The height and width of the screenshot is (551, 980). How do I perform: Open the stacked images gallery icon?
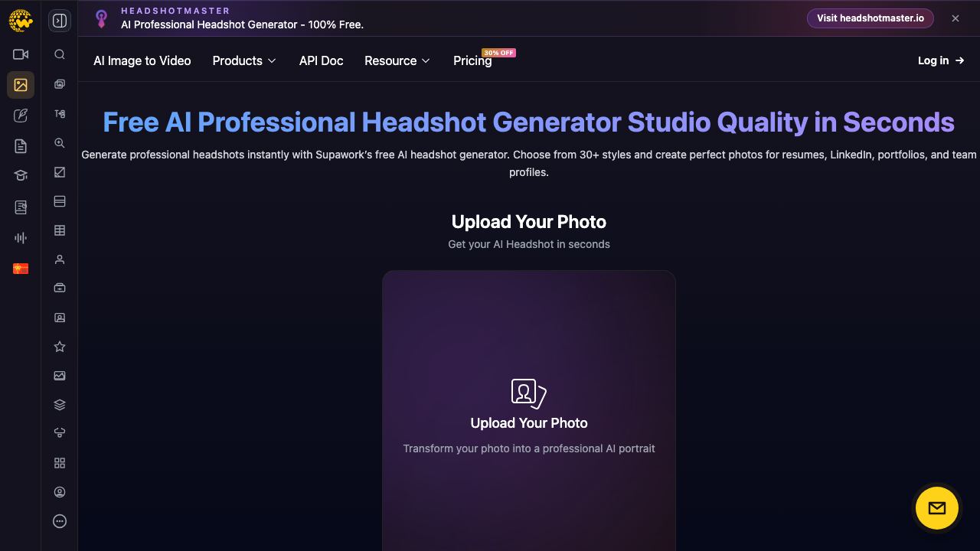pos(60,84)
